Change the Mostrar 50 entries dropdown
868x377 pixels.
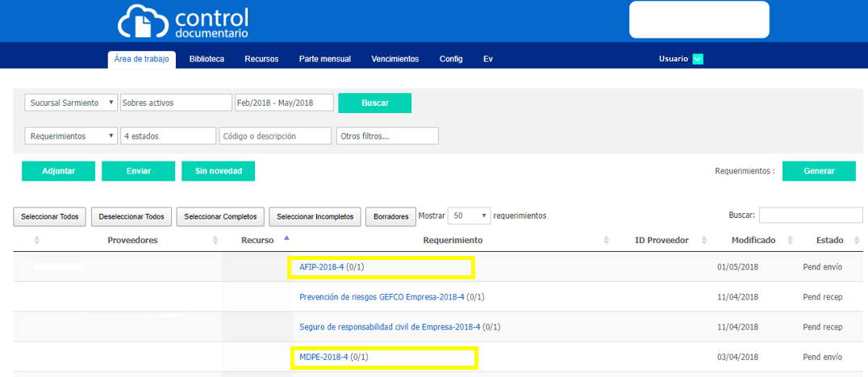(469, 216)
